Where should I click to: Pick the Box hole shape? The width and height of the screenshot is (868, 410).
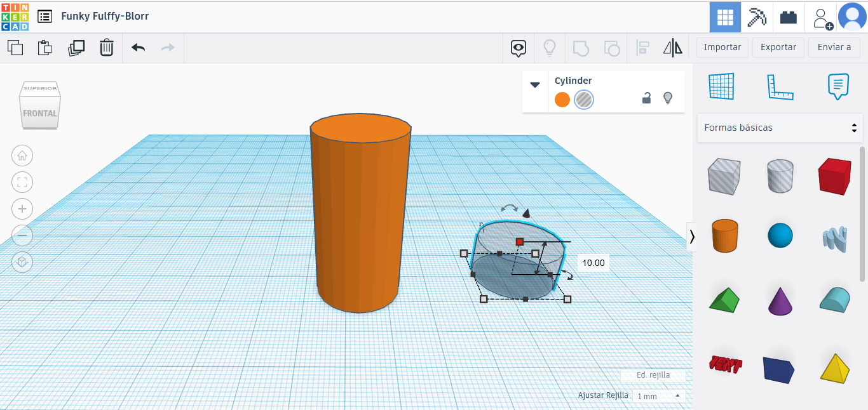(724, 176)
